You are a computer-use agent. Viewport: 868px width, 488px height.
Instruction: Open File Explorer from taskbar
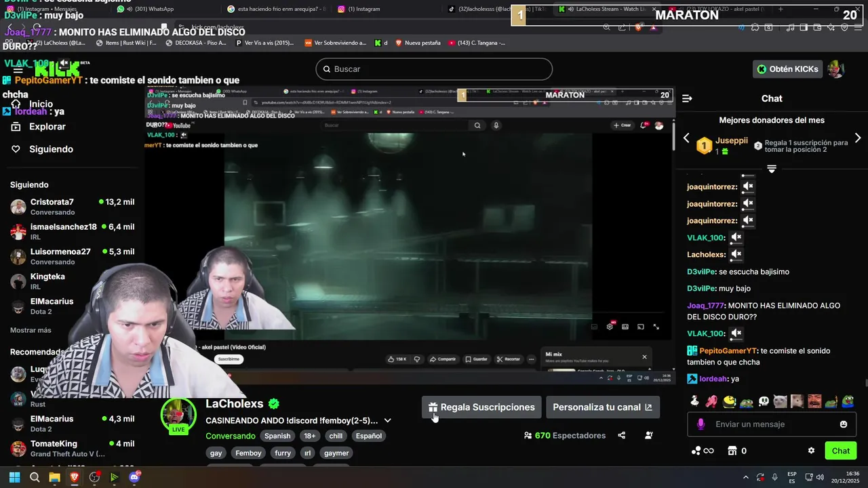pyautogui.click(x=54, y=477)
